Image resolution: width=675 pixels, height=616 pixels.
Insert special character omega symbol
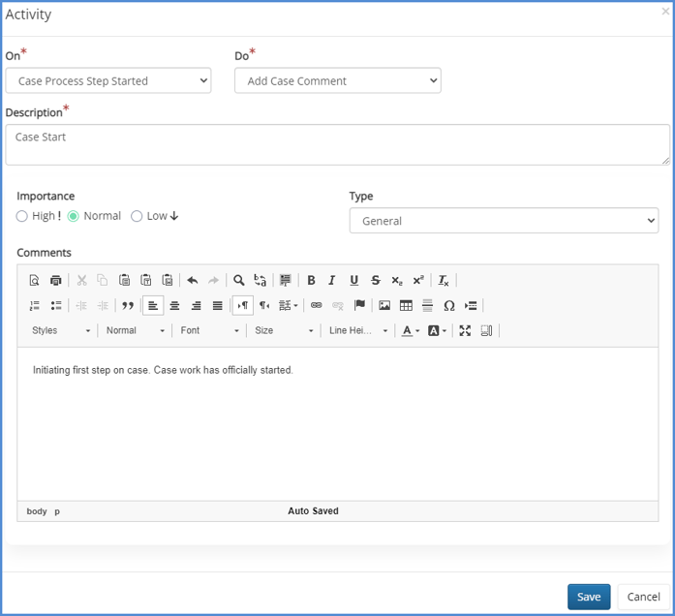(448, 305)
